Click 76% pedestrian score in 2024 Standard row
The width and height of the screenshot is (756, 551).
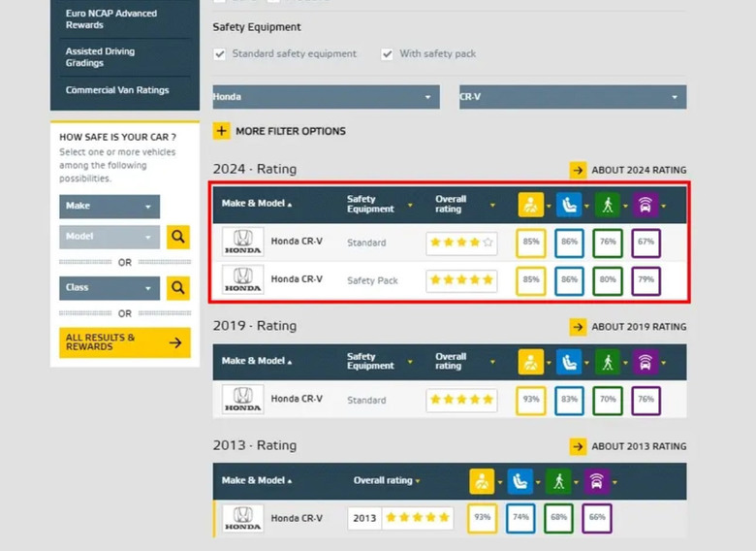[x=608, y=243]
